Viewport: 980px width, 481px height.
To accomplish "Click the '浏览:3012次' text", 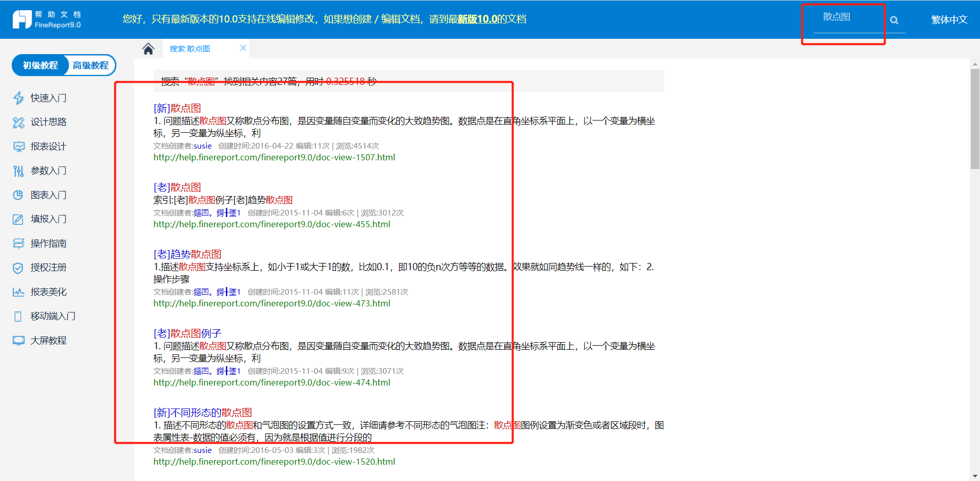I will tap(382, 213).
